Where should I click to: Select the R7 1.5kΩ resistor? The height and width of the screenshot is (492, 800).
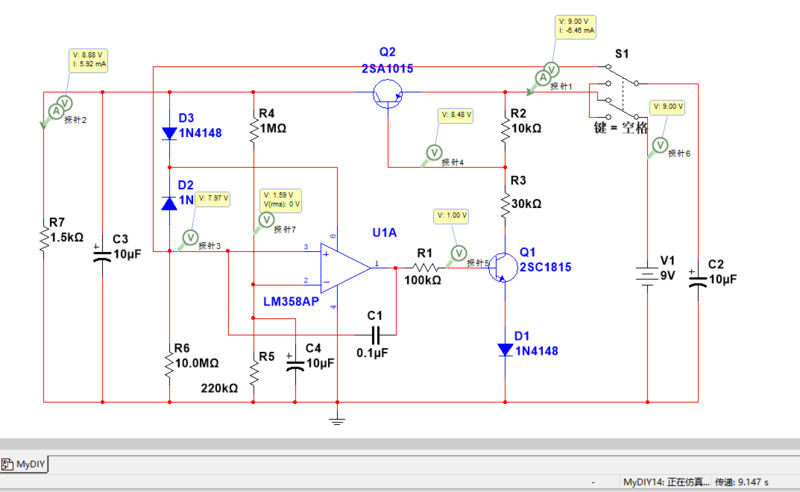[x=44, y=237]
